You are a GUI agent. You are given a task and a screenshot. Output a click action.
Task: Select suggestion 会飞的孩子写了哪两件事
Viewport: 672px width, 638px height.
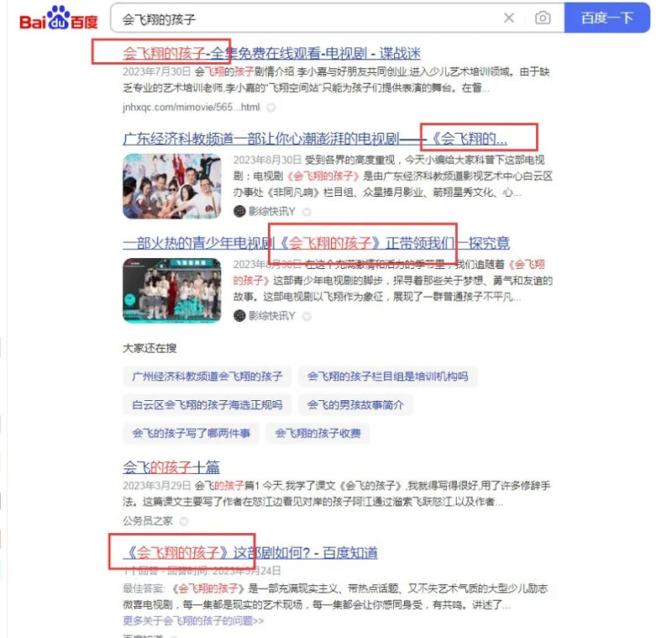pyautogui.click(x=192, y=433)
